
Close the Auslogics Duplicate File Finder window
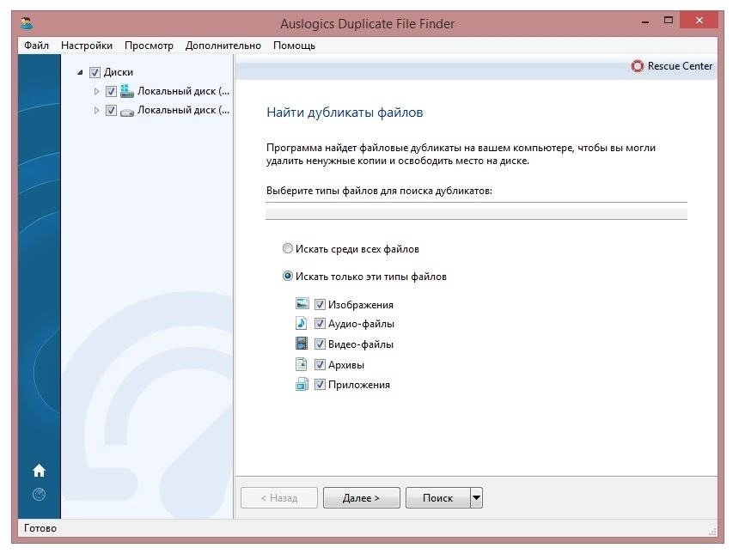699,21
